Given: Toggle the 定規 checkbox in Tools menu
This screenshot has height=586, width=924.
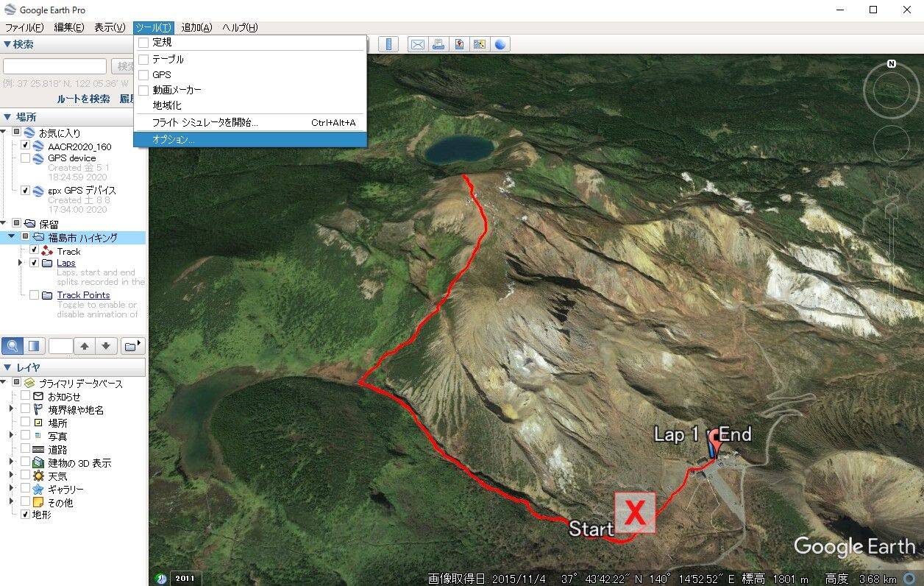Looking at the screenshot, I should (x=143, y=43).
